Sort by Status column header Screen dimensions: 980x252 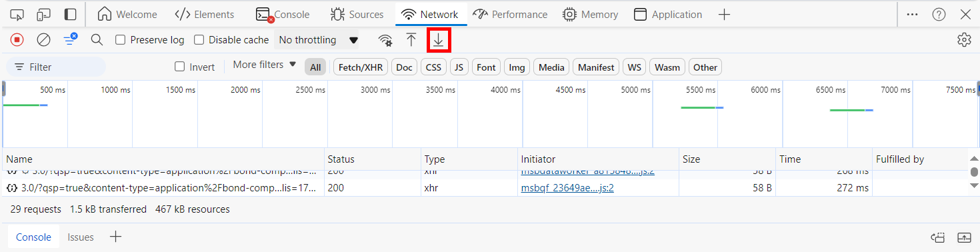373,159
